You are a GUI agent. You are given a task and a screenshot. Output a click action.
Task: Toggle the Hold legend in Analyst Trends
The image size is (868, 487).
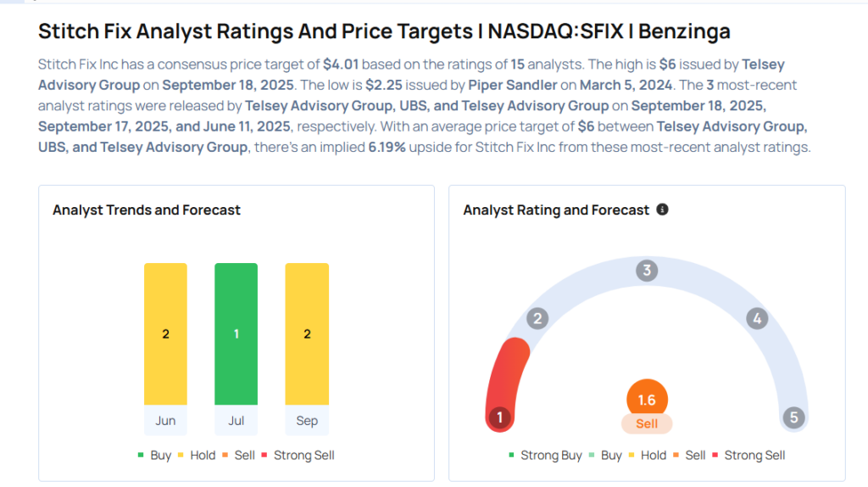pos(197,456)
